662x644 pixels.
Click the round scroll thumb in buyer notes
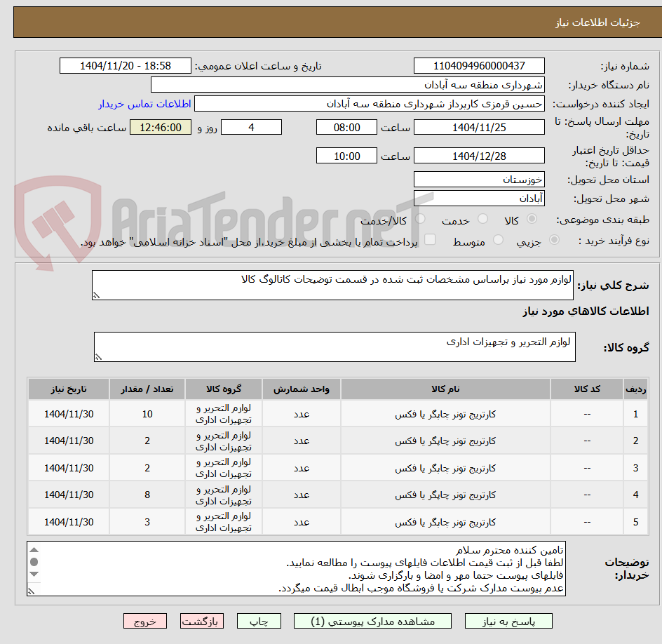pyautogui.click(x=34, y=562)
